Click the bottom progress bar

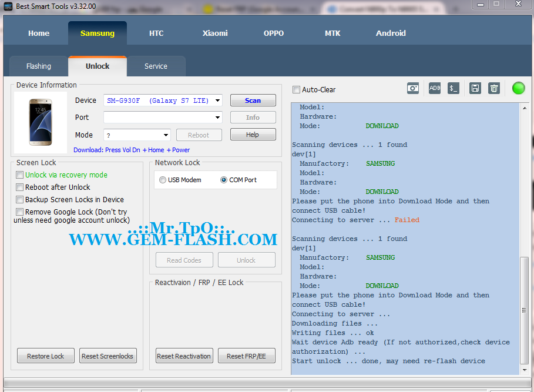click(x=267, y=383)
